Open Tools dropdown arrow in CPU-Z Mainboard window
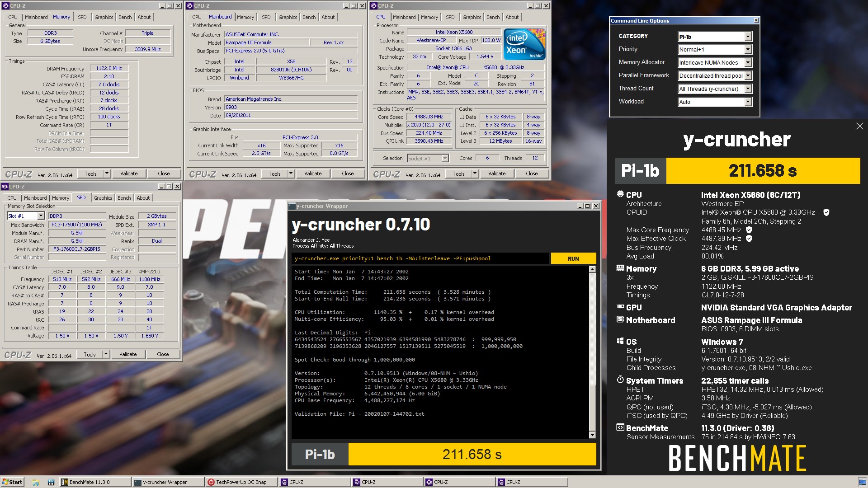868x488 pixels. (291, 174)
